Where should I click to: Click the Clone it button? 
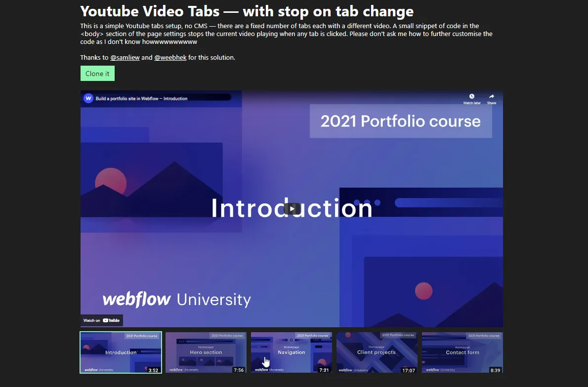[97, 74]
